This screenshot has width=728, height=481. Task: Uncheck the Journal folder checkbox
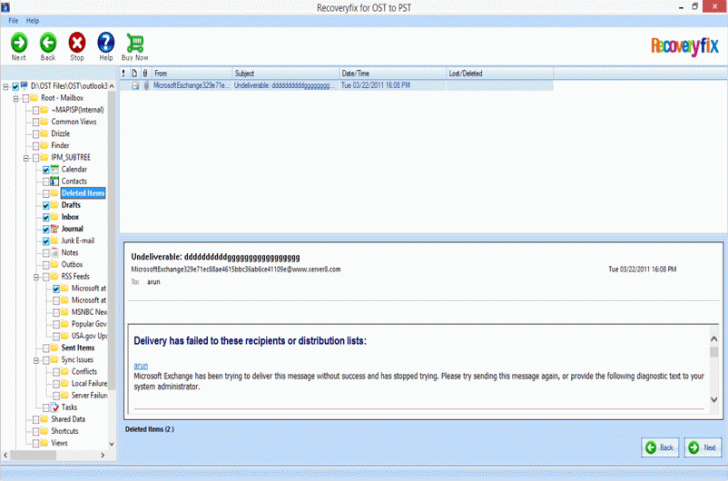pyautogui.click(x=46, y=229)
